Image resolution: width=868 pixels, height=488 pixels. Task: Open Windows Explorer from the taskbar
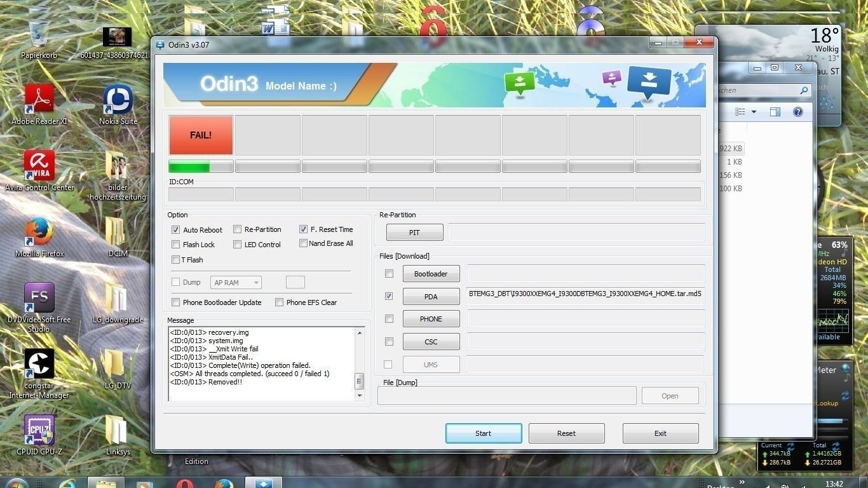click(105, 483)
